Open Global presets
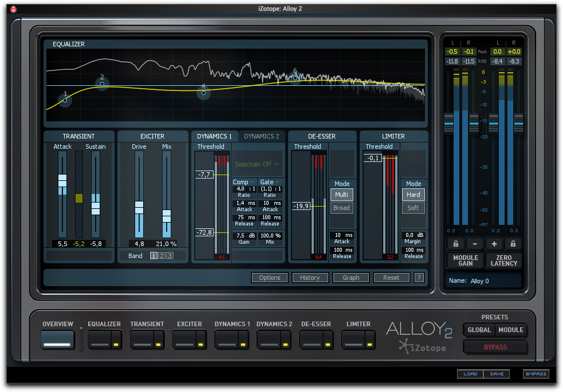563x392 pixels. click(479, 330)
